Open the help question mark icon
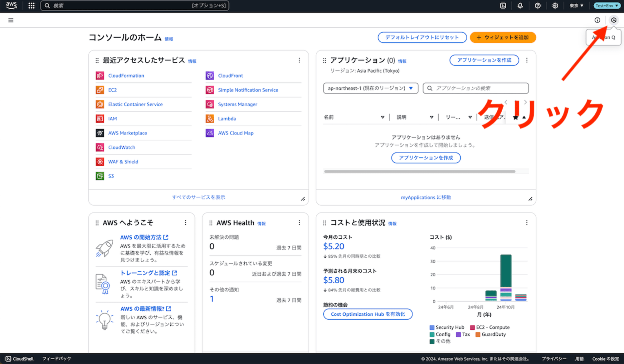 538,6
